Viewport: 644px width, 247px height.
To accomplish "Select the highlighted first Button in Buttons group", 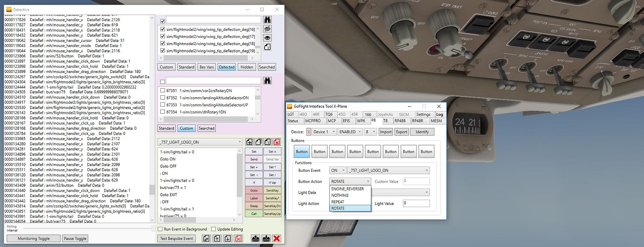I will 302,152.
